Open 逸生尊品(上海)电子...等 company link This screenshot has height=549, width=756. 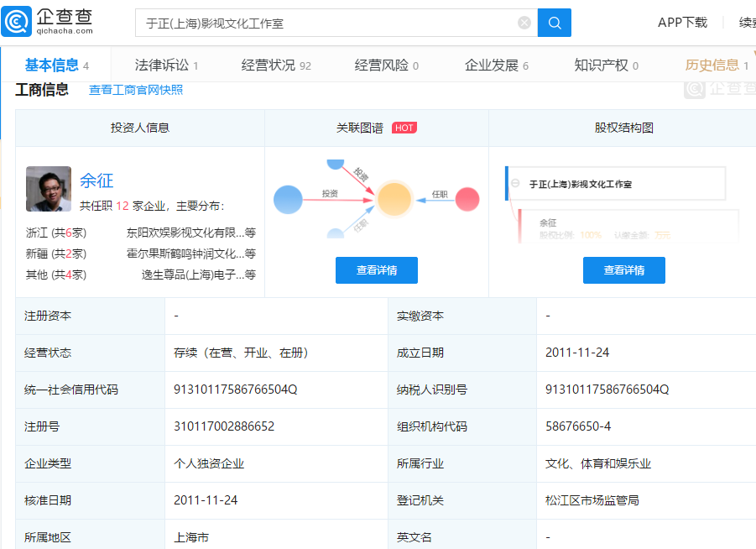(x=199, y=274)
